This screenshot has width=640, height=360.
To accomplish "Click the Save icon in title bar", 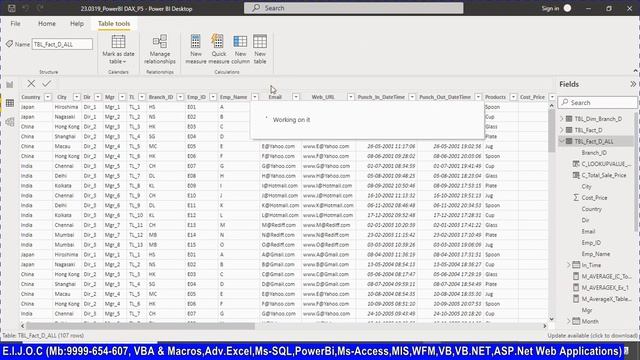I will (11, 8).
